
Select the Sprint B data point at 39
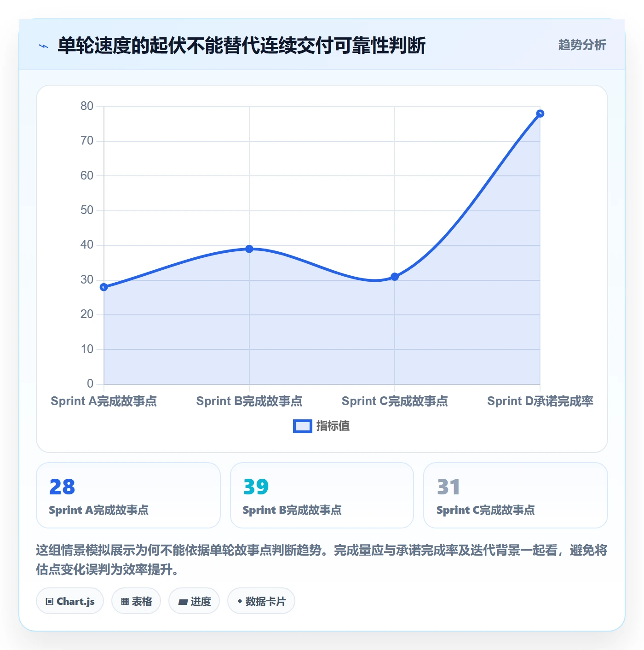tap(249, 249)
